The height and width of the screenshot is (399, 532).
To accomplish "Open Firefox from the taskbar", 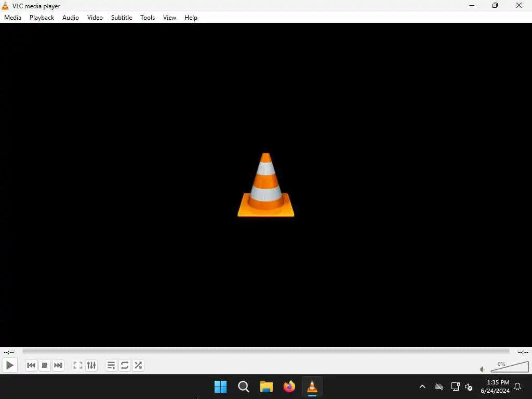I will (x=289, y=387).
